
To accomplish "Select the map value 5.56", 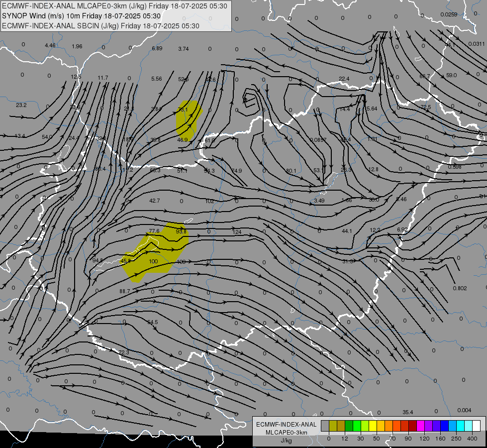I will [x=157, y=79].
